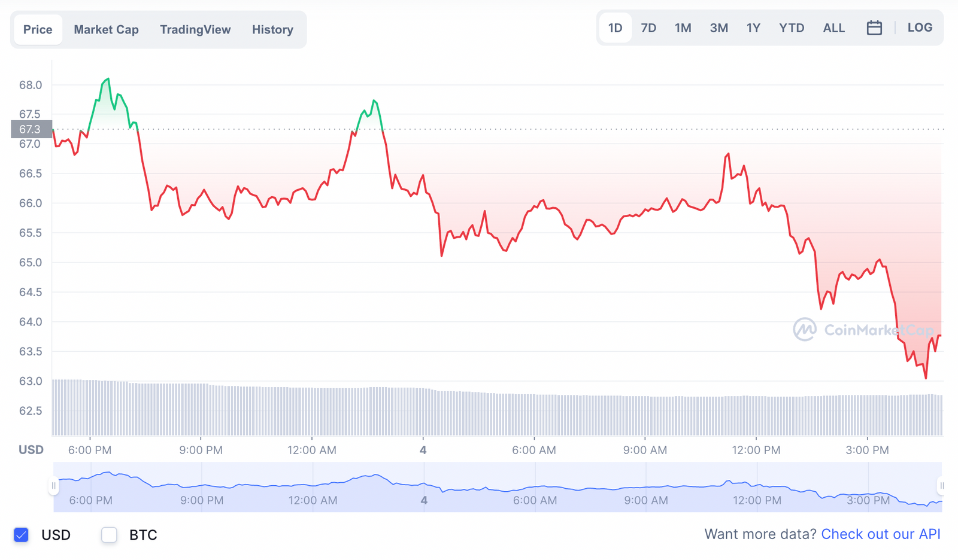
Task: Switch chart to 3M view
Action: (718, 28)
